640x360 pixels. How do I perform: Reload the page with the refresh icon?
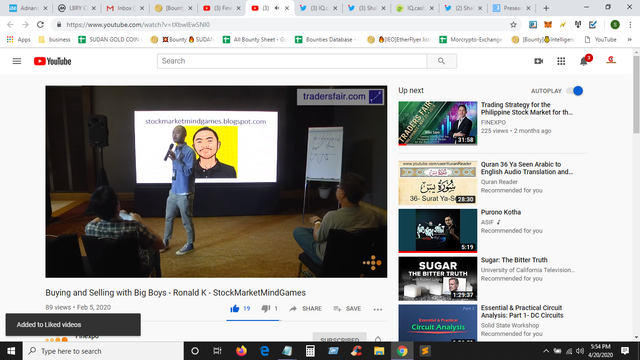[x=40, y=24]
